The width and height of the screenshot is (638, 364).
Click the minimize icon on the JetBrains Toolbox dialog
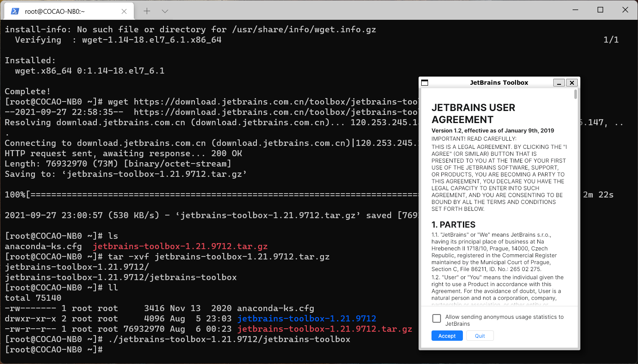click(x=559, y=83)
